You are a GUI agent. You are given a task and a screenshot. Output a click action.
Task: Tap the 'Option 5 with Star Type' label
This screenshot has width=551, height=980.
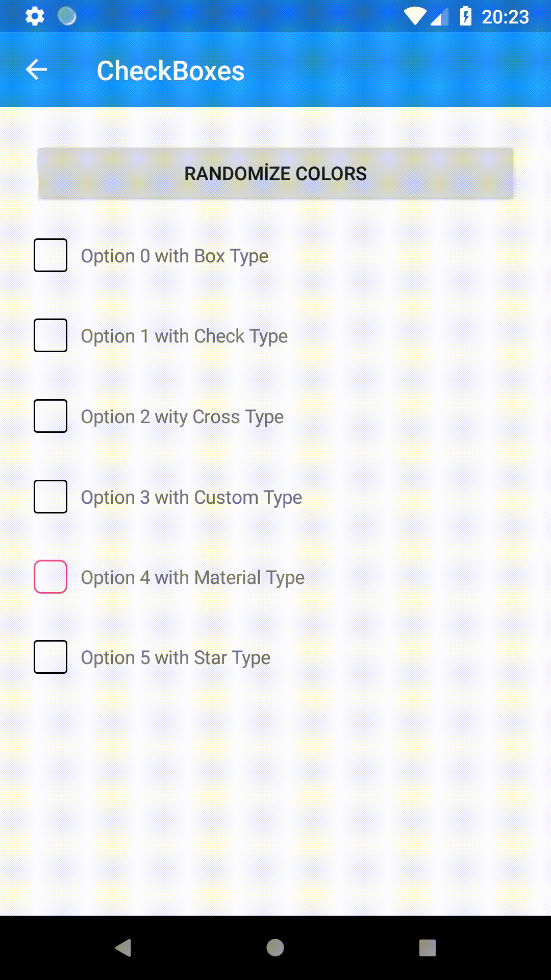176,658
